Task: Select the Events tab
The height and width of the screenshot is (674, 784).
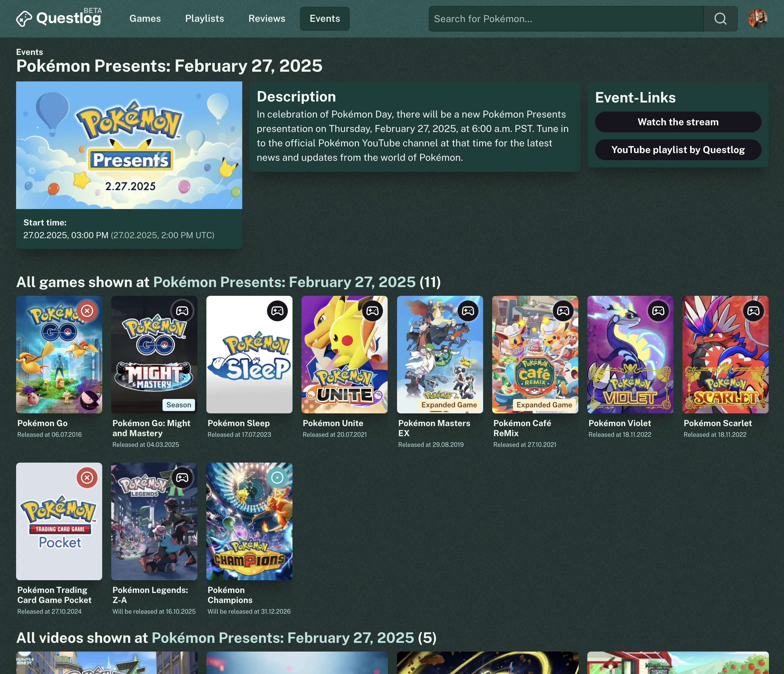Action: tap(325, 18)
